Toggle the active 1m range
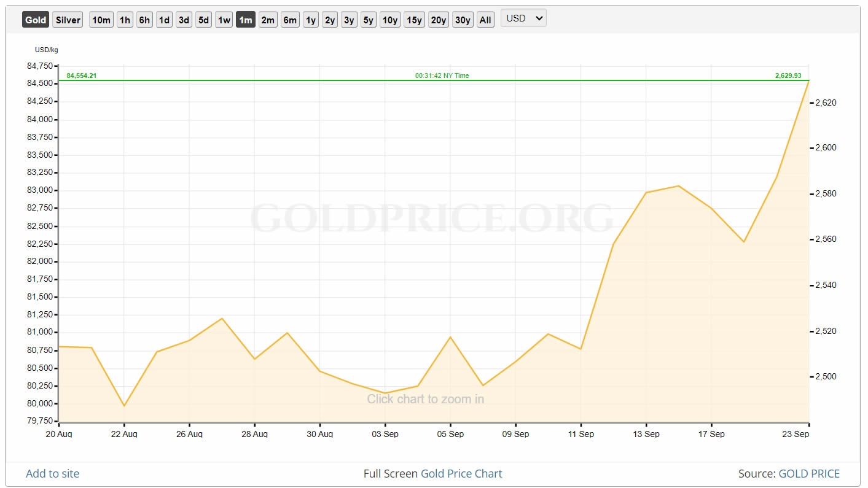Image resolution: width=868 pixels, height=488 pixels. 246,20
